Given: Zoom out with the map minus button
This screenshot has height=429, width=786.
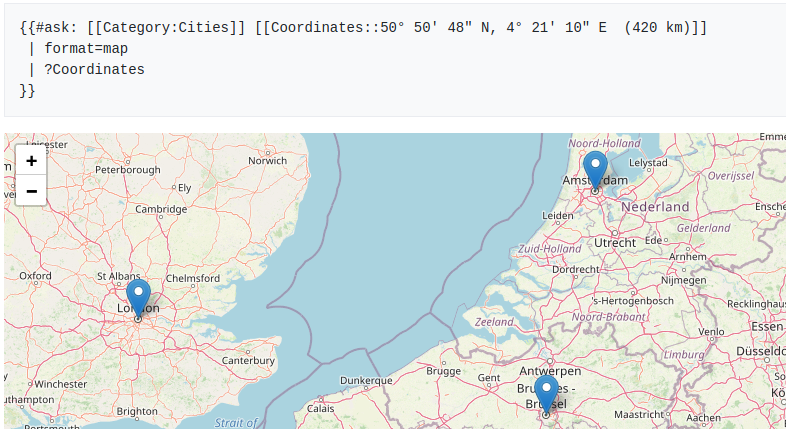Looking at the screenshot, I should 31,190.
